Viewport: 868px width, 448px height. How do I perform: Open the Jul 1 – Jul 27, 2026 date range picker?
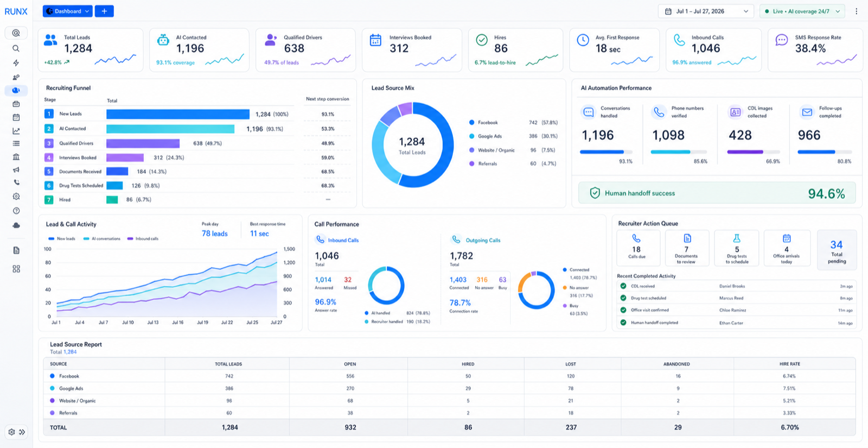click(x=706, y=11)
